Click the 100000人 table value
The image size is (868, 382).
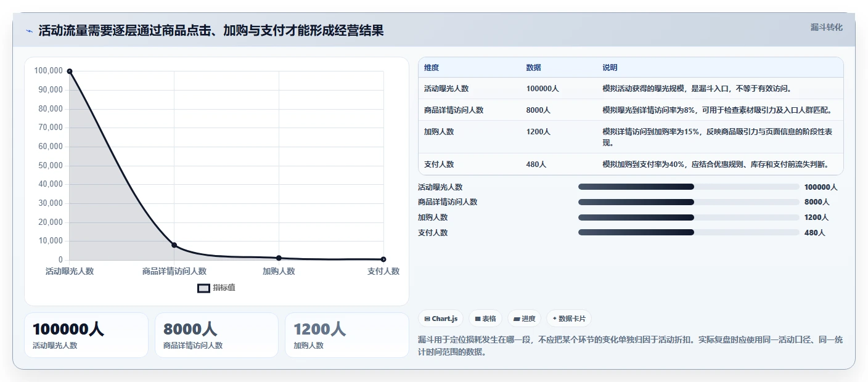tap(542, 89)
